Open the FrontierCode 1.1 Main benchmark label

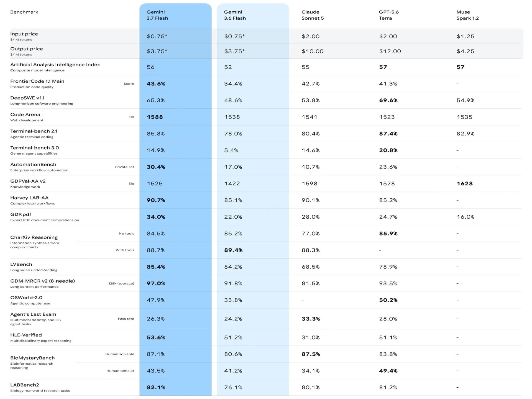(x=37, y=81)
